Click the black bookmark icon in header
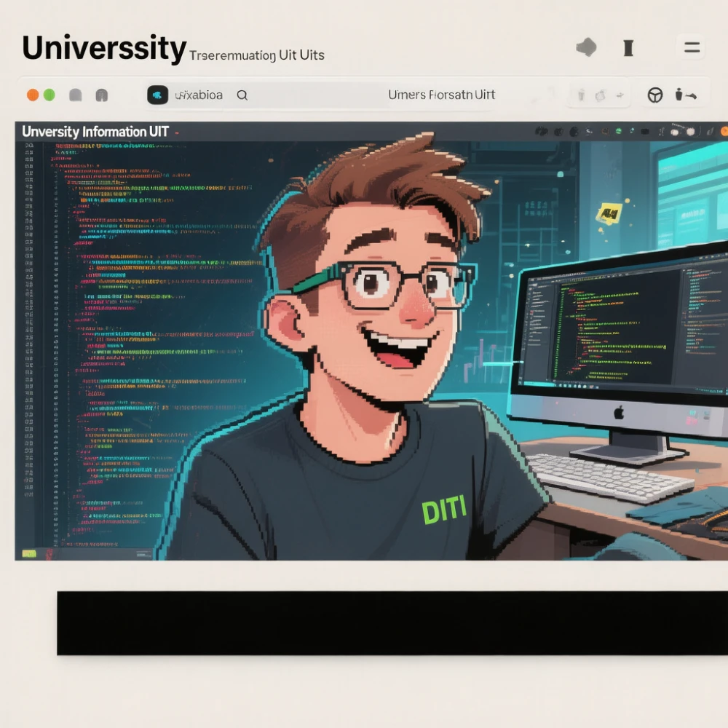Screen dimensions: 728x728 tap(628, 48)
